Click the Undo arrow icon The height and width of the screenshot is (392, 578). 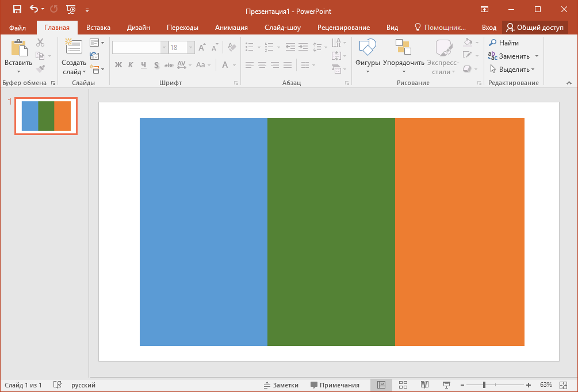click(34, 10)
